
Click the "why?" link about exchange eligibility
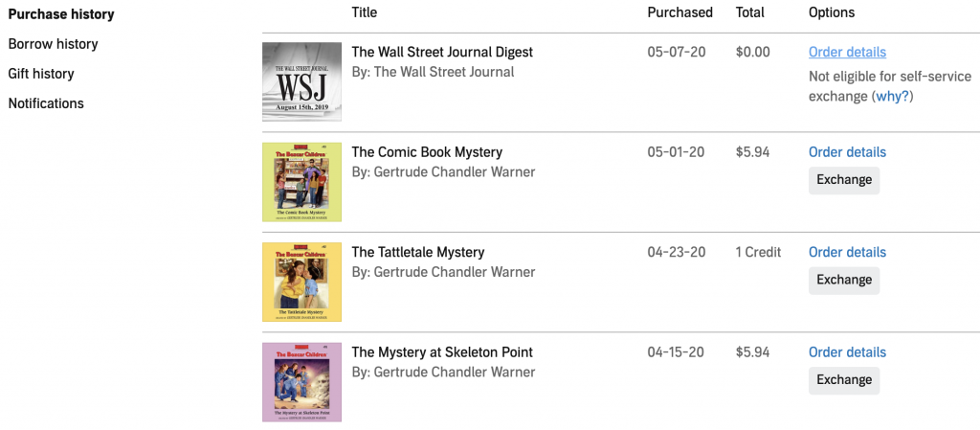tap(893, 97)
